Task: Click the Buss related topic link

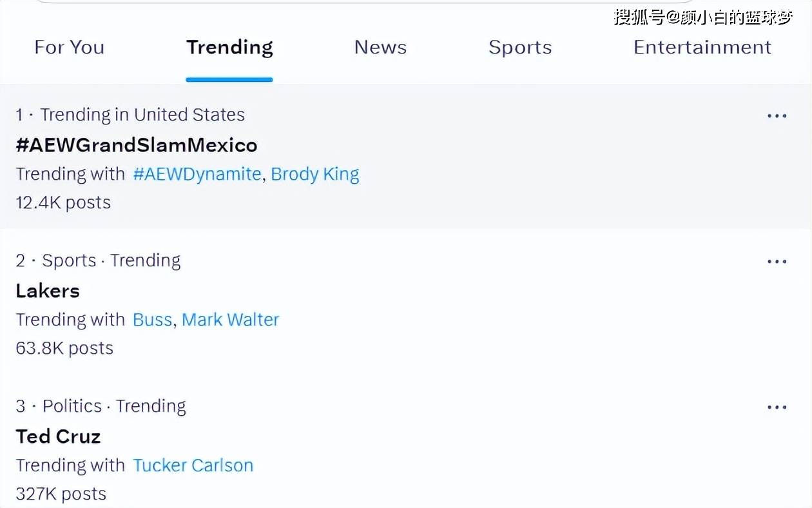Action: 152,320
